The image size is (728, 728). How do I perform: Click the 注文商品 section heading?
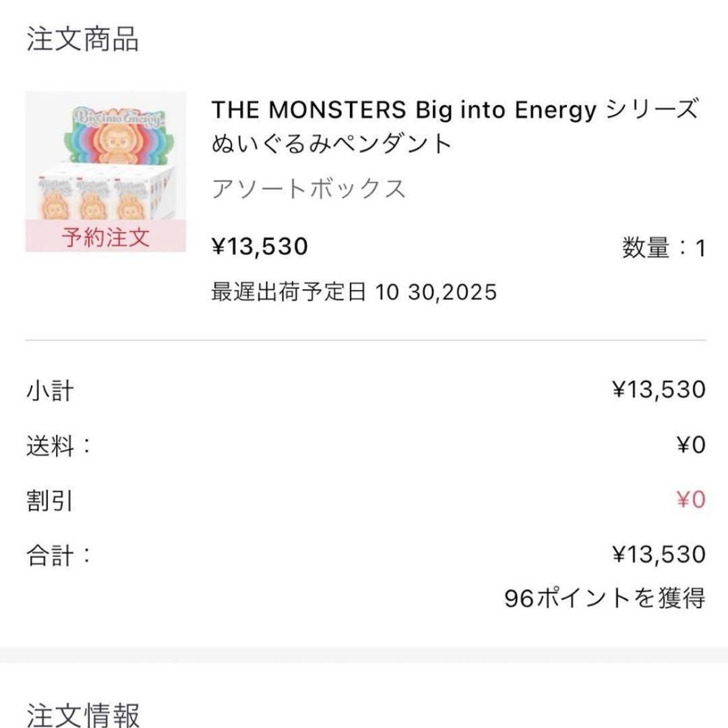tap(83, 40)
